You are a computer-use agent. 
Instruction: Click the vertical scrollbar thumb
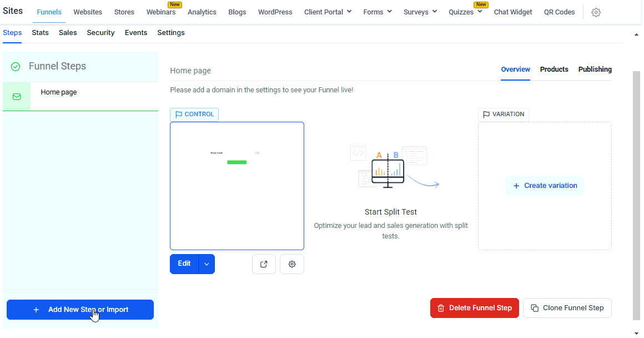(x=637, y=195)
